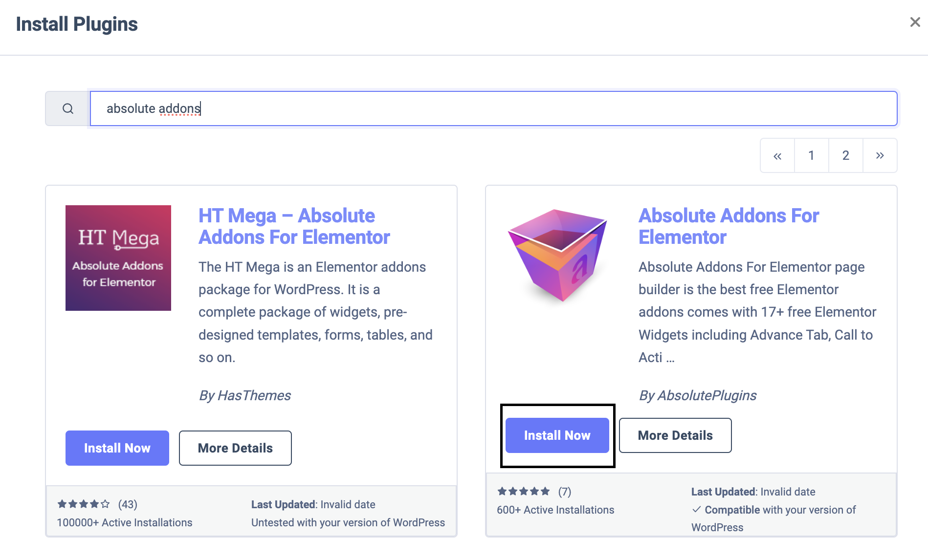This screenshot has width=928, height=560.
Task: Click the AbsolutePlugins author name
Action: click(x=707, y=395)
